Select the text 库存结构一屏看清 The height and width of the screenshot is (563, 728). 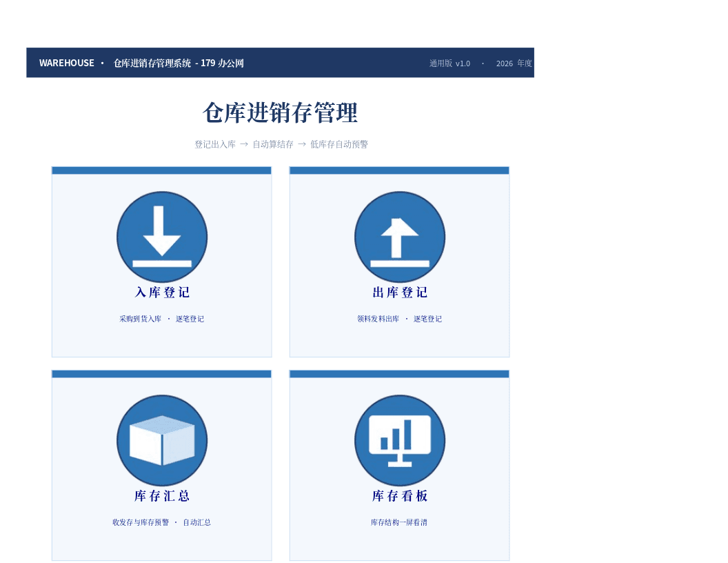pos(399,522)
